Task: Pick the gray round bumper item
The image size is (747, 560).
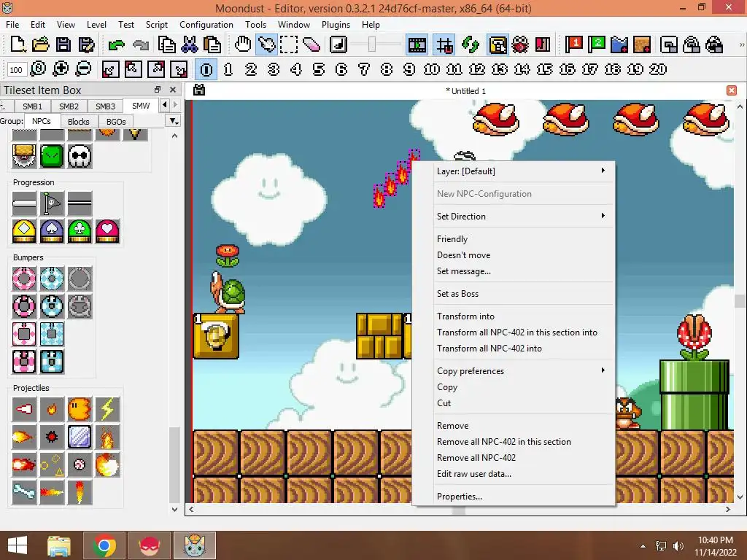Action: click(x=80, y=279)
